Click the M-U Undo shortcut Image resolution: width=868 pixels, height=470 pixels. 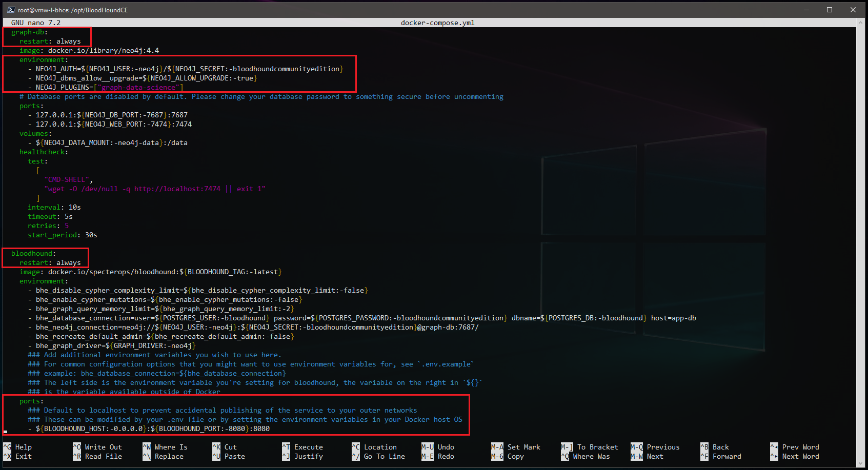pos(438,447)
